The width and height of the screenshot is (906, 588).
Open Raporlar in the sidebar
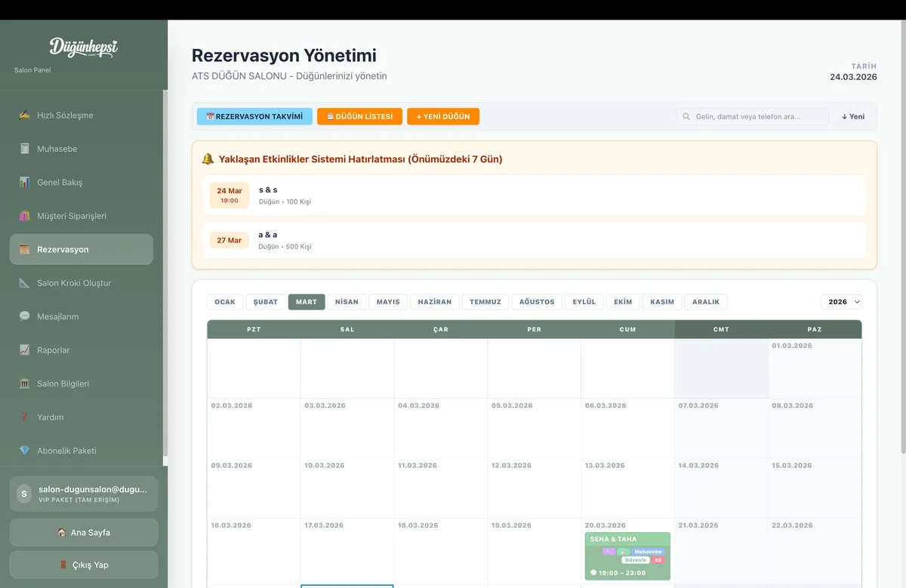click(82, 350)
